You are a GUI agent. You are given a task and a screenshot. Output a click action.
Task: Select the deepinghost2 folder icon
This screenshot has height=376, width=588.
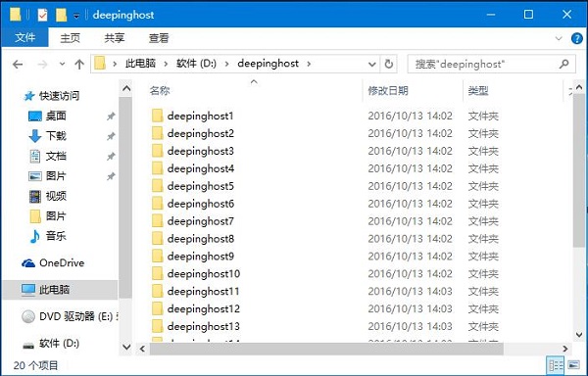(x=158, y=133)
